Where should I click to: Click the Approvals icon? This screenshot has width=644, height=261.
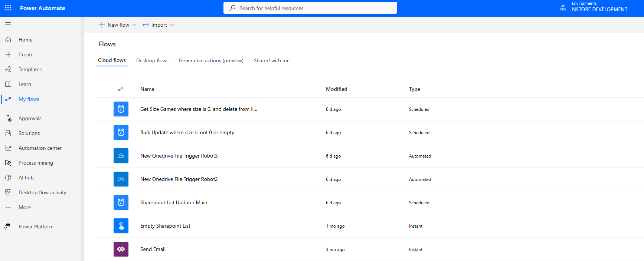(8, 118)
